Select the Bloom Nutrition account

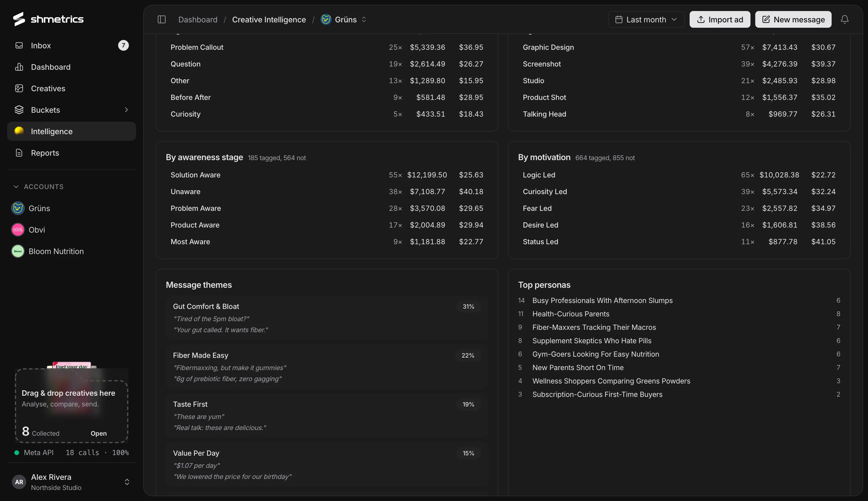coord(72,251)
